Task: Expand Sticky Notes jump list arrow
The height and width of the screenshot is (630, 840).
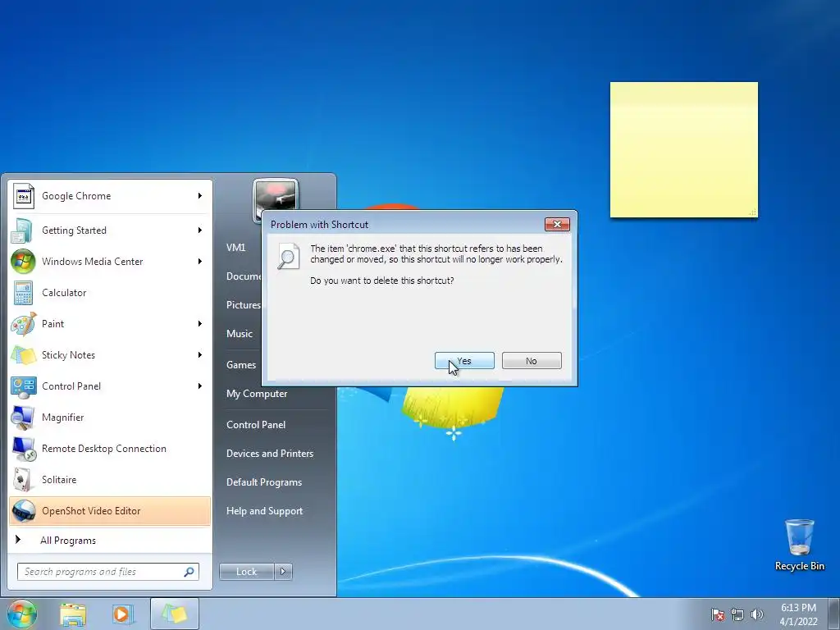Action: click(200, 355)
